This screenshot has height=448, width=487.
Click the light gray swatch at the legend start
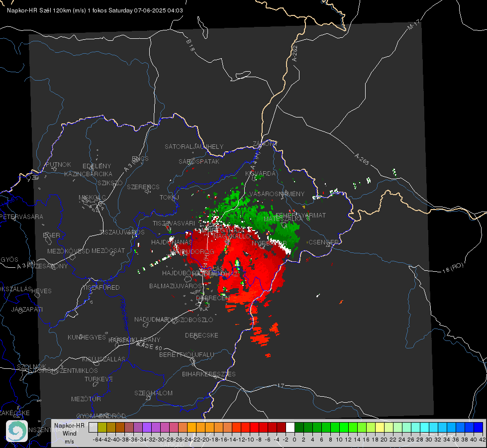pos(93,428)
